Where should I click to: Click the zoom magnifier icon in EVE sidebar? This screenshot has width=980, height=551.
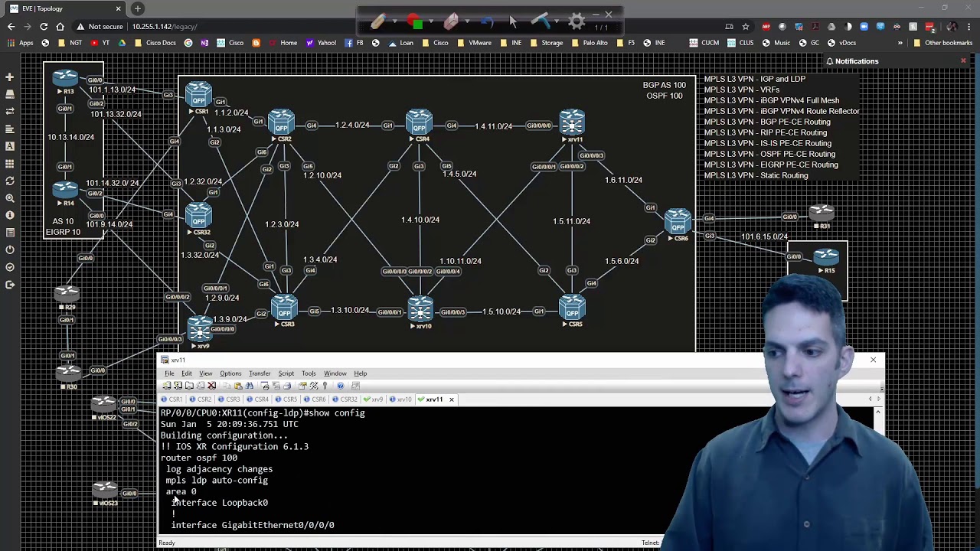point(9,198)
